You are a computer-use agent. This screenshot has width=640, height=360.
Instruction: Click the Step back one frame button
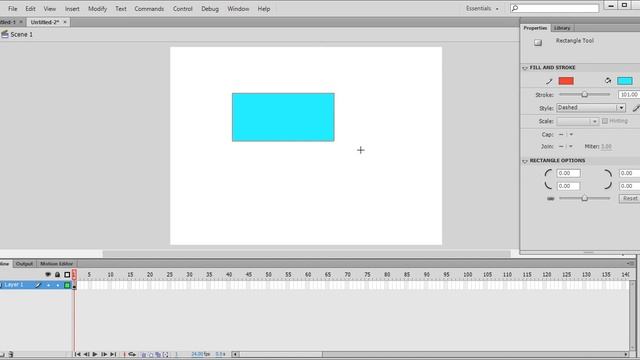(86, 354)
